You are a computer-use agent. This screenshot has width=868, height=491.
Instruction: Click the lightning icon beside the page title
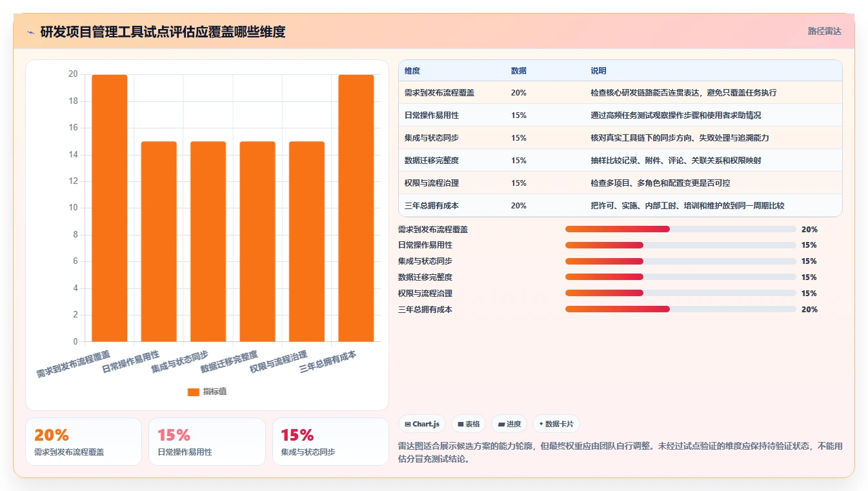click(30, 32)
